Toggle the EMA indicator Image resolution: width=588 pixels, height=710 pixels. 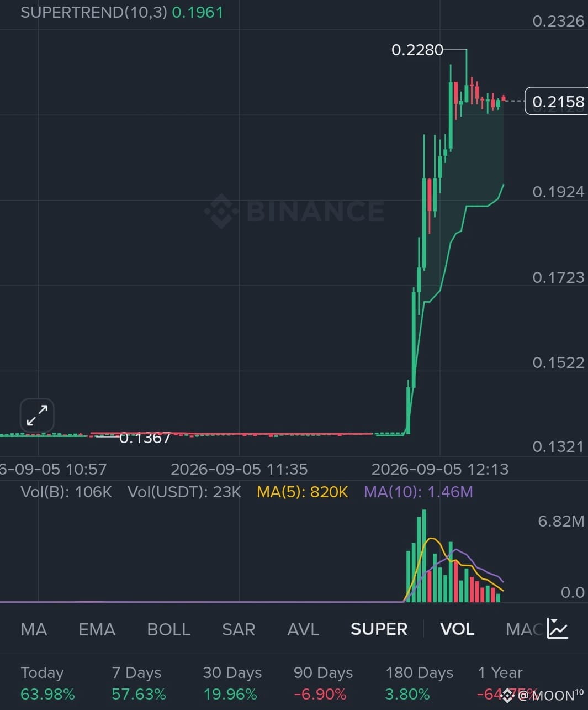[97, 629]
